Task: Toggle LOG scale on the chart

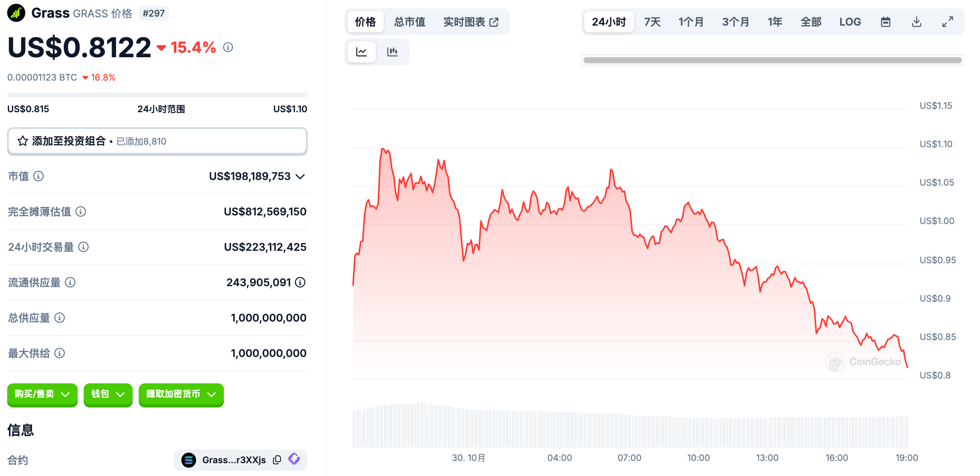Action: (x=850, y=22)
